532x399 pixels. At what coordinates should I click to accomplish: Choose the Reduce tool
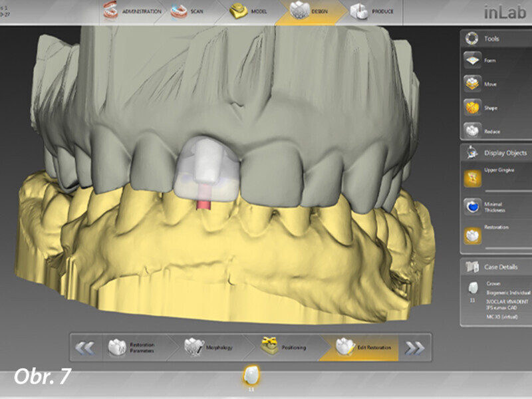click(x=471, y=131)
